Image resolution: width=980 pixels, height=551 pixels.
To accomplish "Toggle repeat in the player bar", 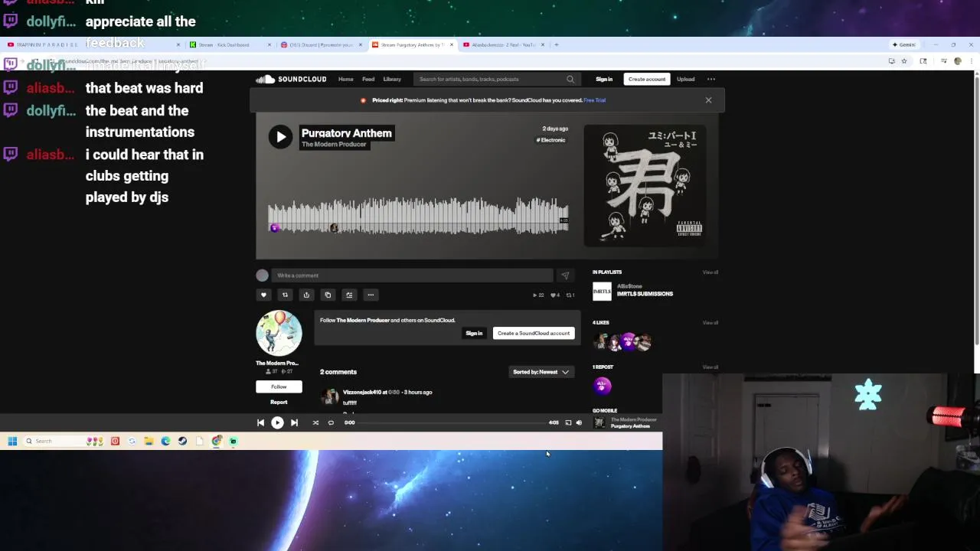I will pos(331,422).
